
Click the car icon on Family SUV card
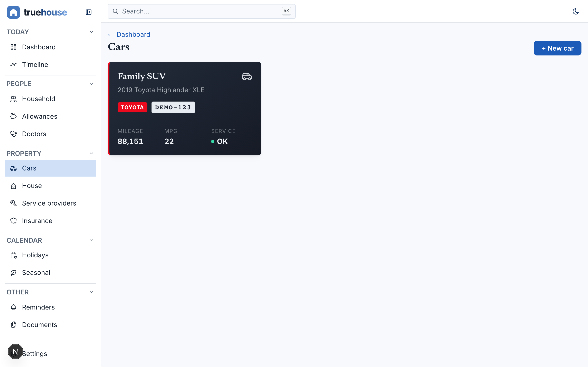(x=247, y=76)
